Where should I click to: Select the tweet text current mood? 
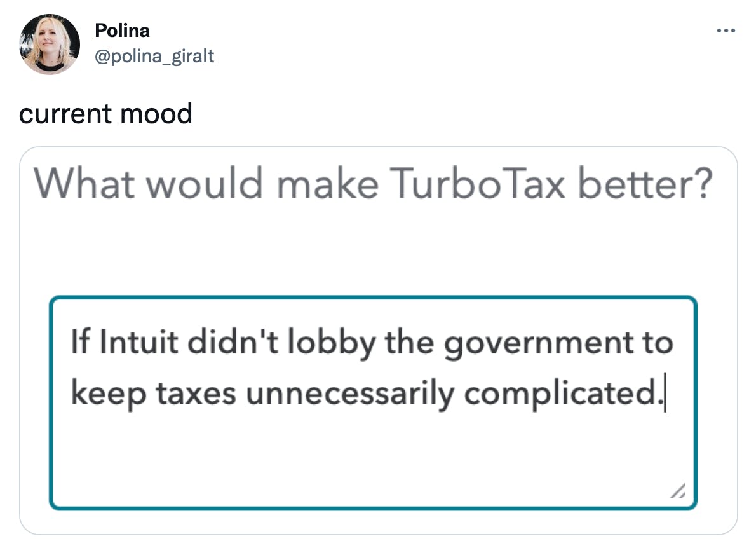coord(105,114)
